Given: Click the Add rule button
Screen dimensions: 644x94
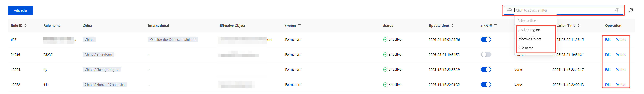Looking at the screenshot, I should [20, 10].
